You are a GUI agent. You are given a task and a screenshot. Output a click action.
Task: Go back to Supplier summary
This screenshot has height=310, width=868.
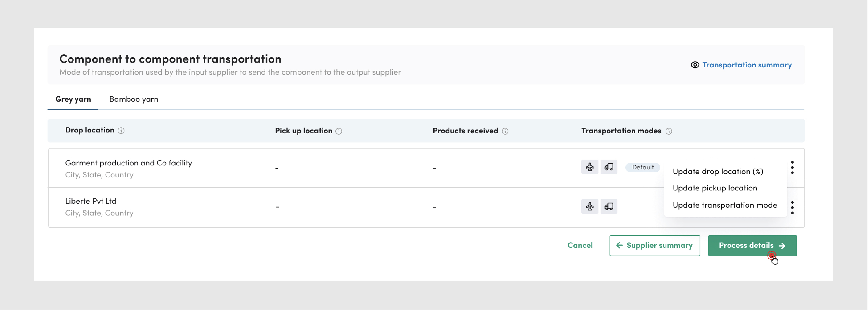(655, 246)
